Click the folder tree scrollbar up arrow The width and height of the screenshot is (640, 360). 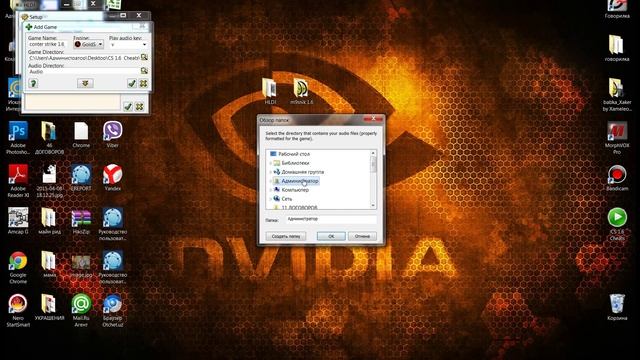point(373,153)
